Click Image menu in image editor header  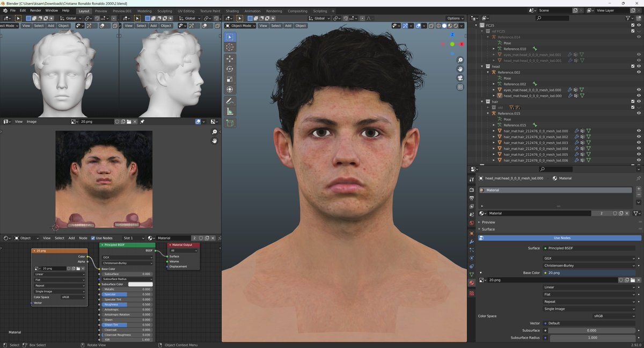tap(32, 122)
